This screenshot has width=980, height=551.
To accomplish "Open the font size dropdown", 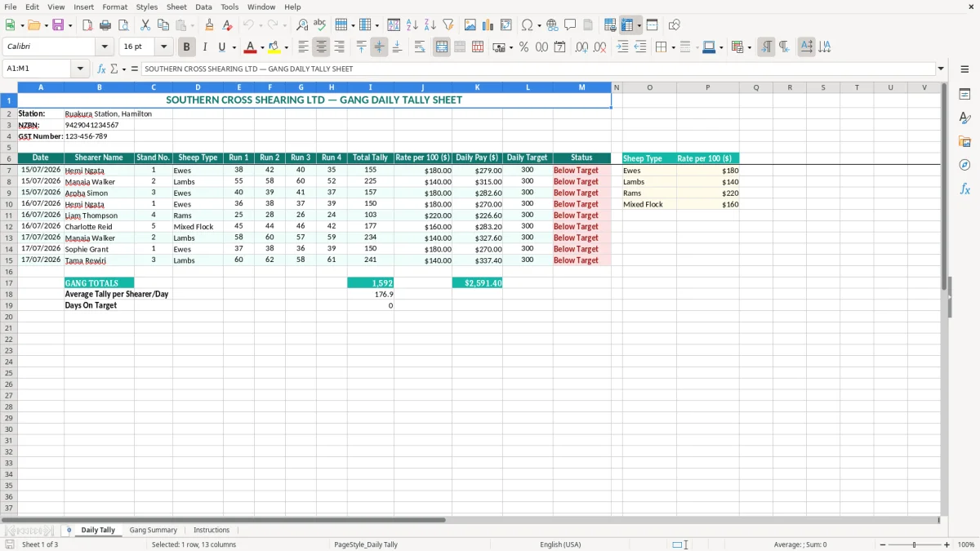I will click(164, 47).
